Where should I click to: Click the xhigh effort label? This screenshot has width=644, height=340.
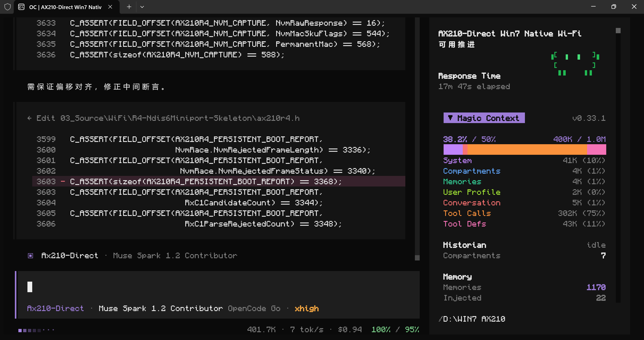[x=307, y=309]
